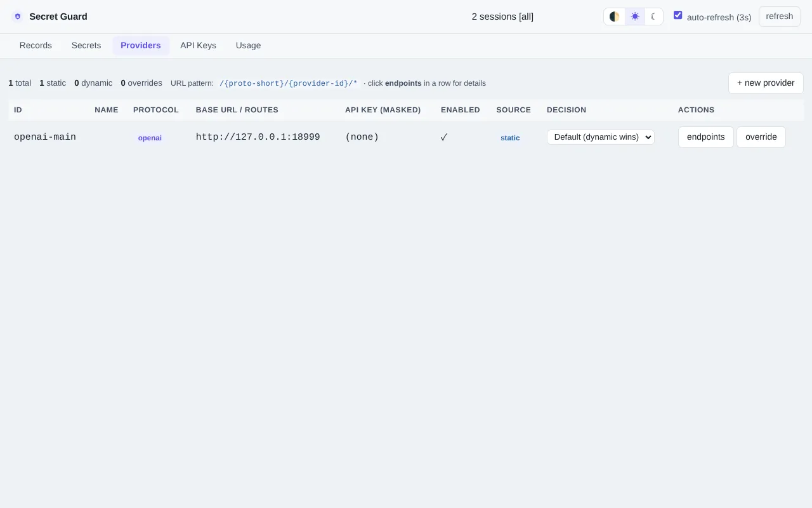Open the Decision dropdown for openai-main
The width and height of the screenshot is (812, 508).
(601, 137)
